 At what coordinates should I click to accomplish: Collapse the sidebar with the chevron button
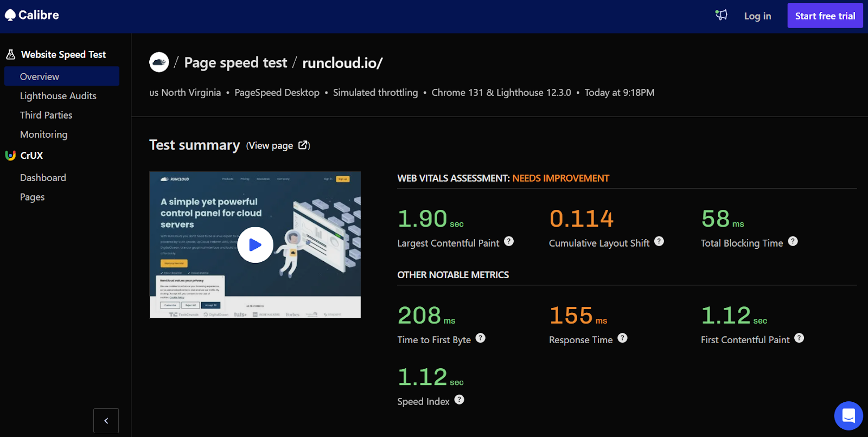click(x=106, y=421)
